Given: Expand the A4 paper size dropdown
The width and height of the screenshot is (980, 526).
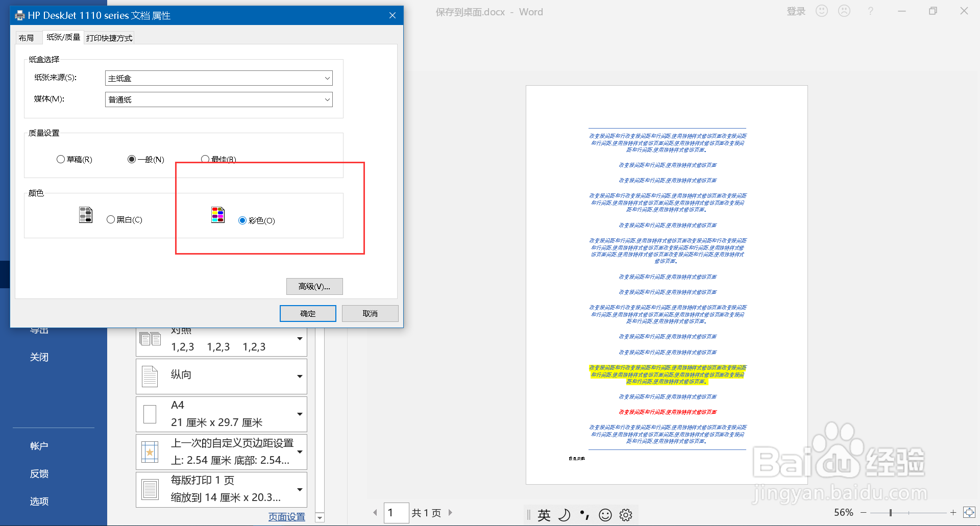Looking at the screenshot, I should pos(300,414).
